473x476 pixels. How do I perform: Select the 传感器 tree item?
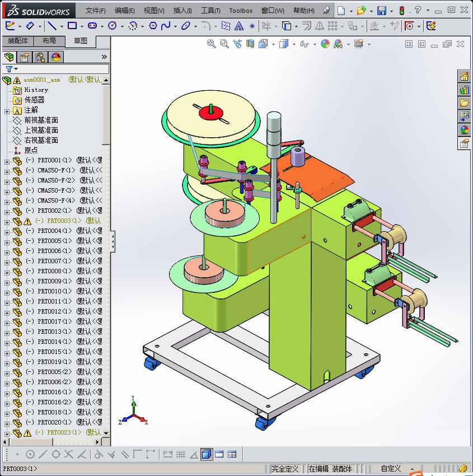click(34, 100)
